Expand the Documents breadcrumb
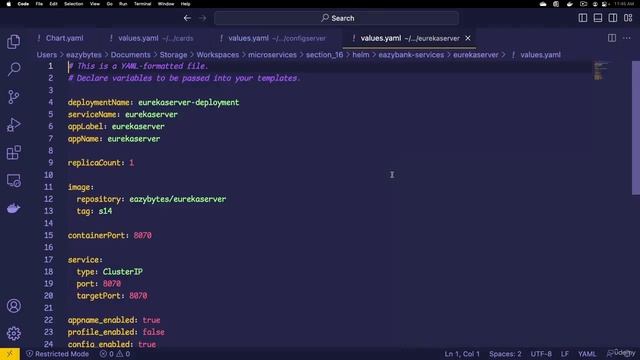The image size is (640, 360). click(131, 55)
